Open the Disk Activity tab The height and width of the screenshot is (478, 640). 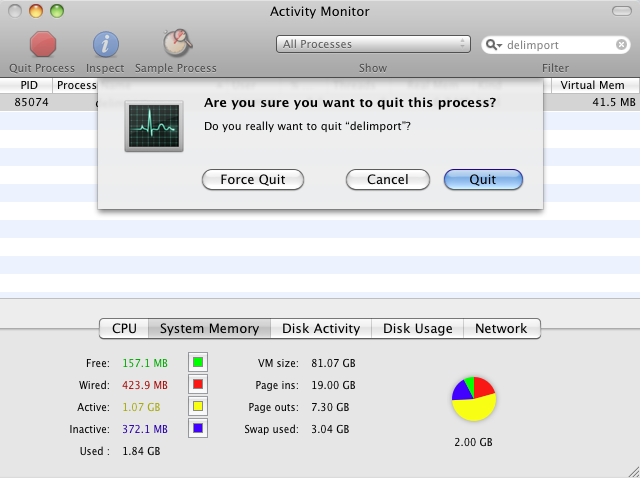[x=321, y=329]
